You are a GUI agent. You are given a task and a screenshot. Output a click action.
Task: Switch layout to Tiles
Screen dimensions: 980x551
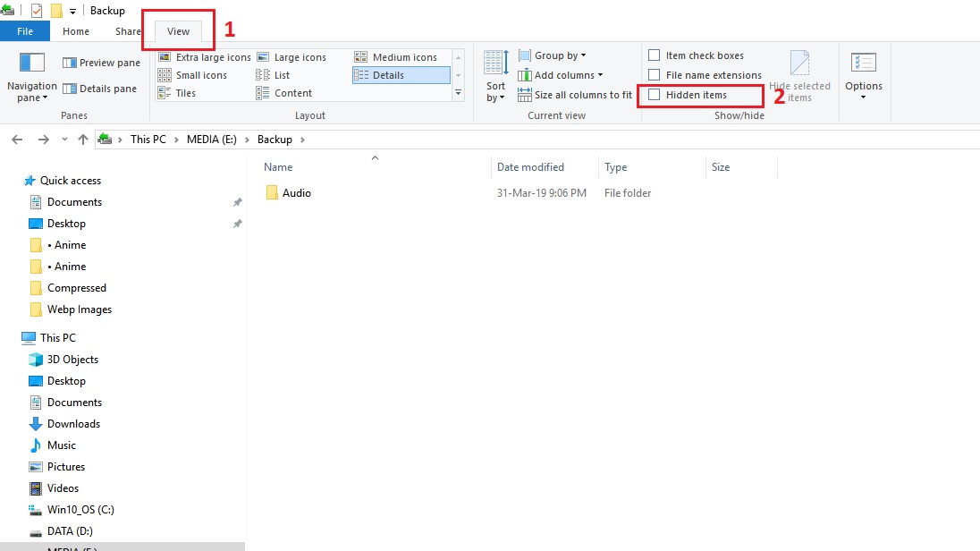tap(177, 93)
